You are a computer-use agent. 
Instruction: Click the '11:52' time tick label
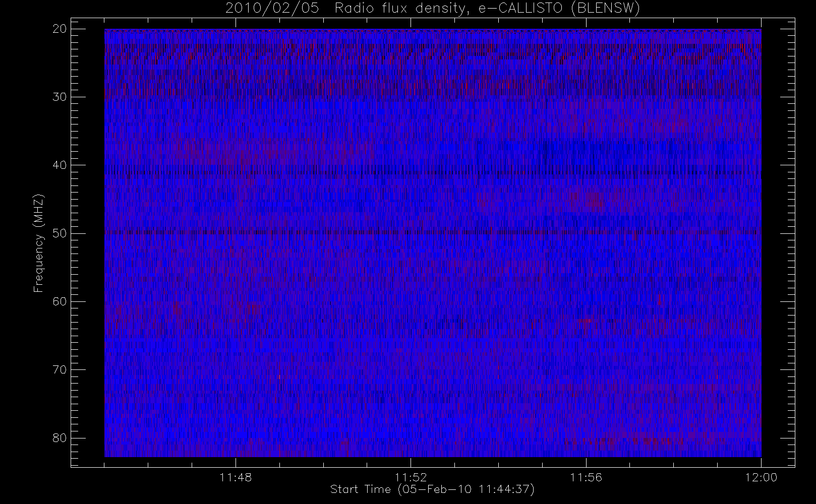[x=411, y=477]
